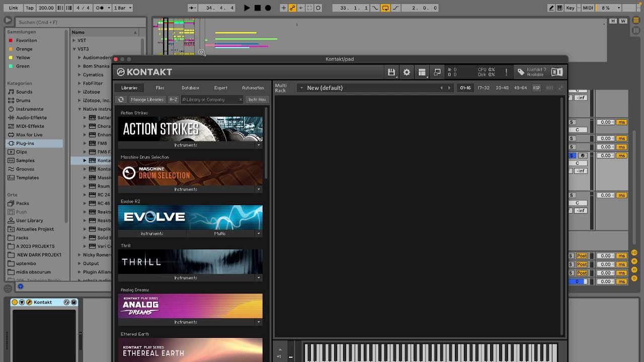The height and width of the screenshot is (362, 644).
Task: Open Kontakt save/load files menu icon
Action: [391, 72]
